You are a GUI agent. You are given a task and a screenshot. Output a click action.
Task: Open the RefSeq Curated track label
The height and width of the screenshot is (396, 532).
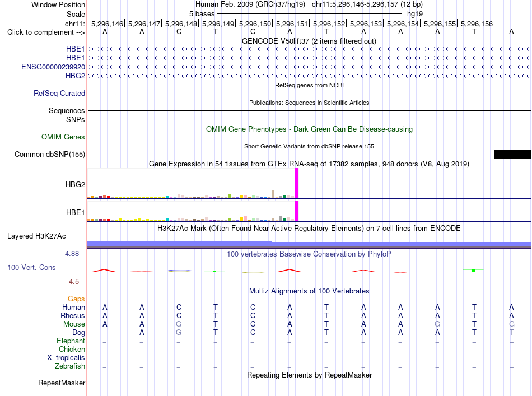[59, 93]
